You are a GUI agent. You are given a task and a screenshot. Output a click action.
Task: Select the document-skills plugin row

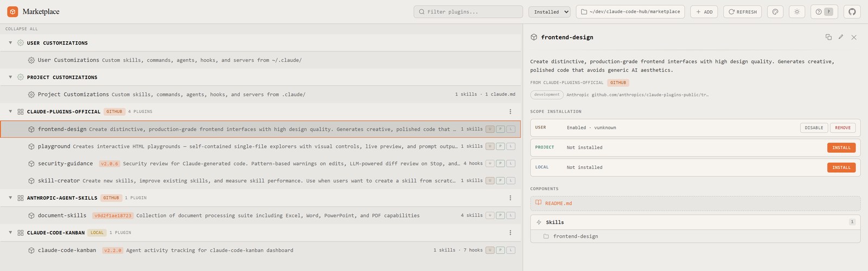click(260, 216)
